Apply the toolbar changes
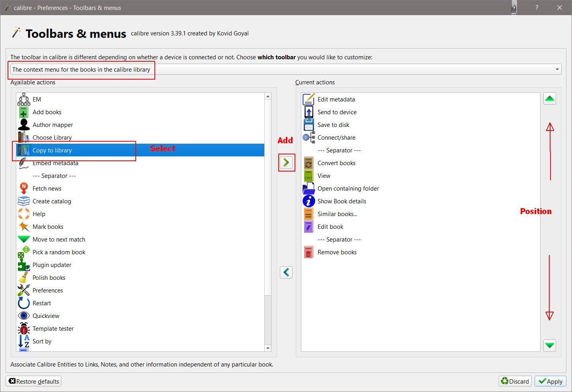This screenshot has width=572, height=392. [551, 381]
